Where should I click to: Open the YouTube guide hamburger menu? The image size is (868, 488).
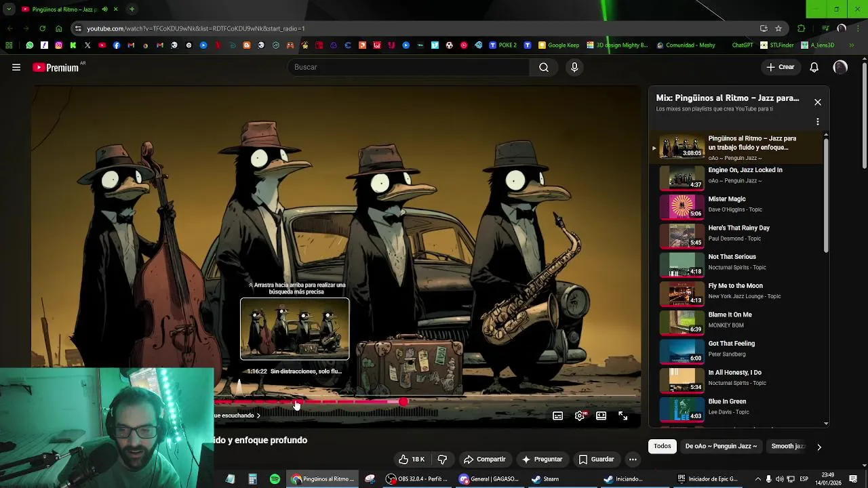16,67
